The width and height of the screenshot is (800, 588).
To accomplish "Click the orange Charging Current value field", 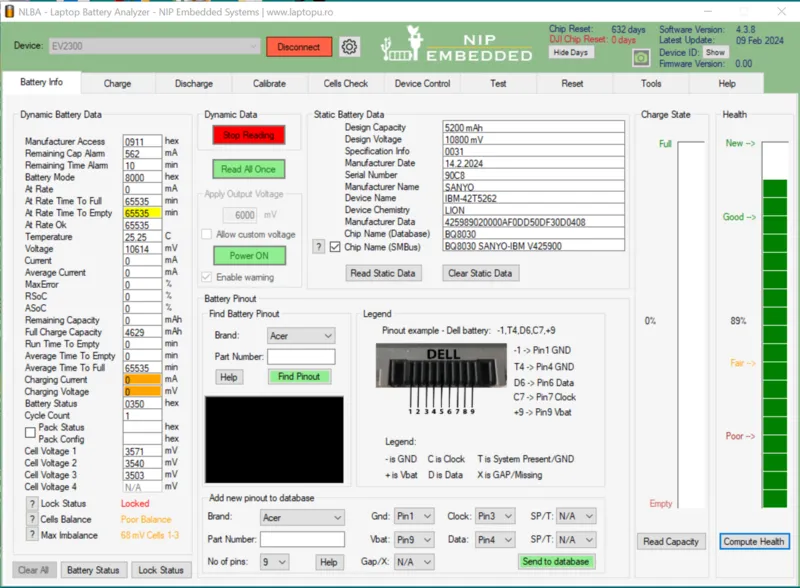I will (142, 379).
